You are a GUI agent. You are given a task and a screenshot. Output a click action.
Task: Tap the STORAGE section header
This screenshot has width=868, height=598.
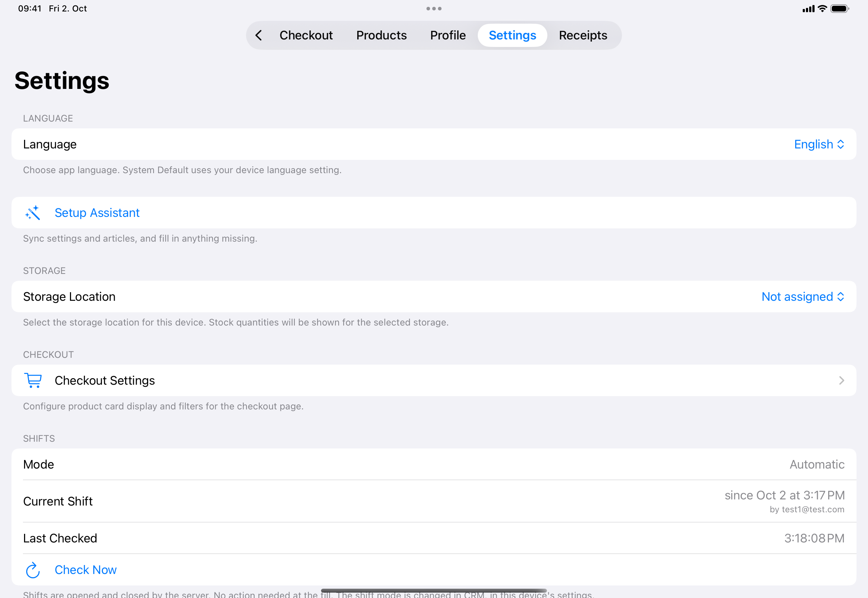point(44,271)
